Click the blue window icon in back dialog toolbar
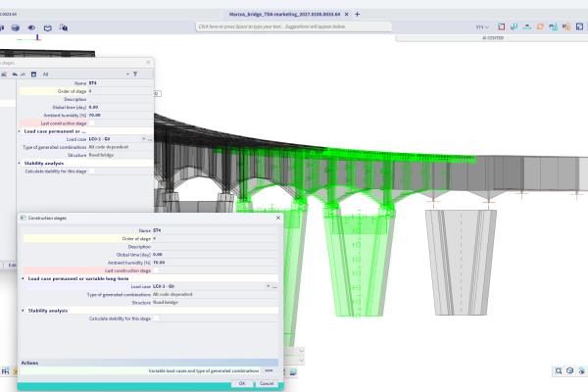 33,74
